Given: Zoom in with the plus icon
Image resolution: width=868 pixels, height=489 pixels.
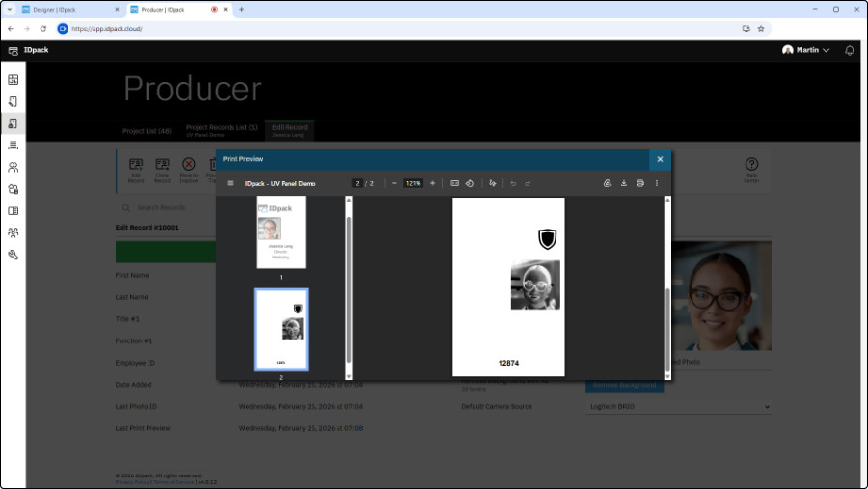Looking at the screenshot, I should coord(432,183).
